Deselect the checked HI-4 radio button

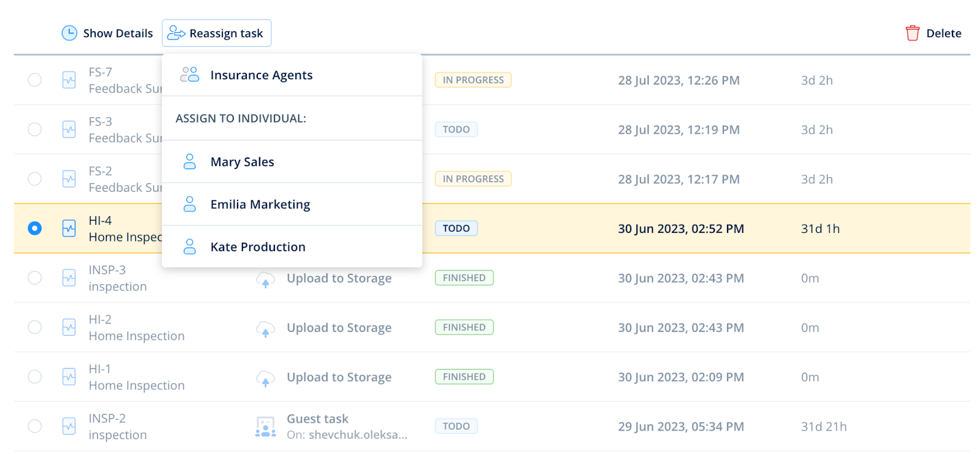[x=35, y=229]
